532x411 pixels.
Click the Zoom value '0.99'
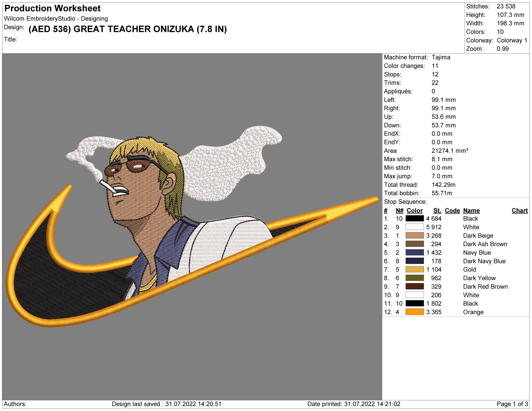503,49
